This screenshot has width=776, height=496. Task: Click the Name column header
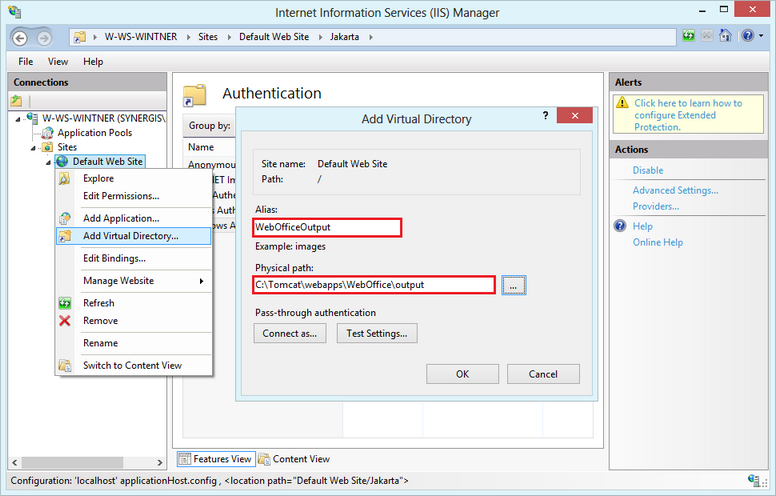click(201, 147)
